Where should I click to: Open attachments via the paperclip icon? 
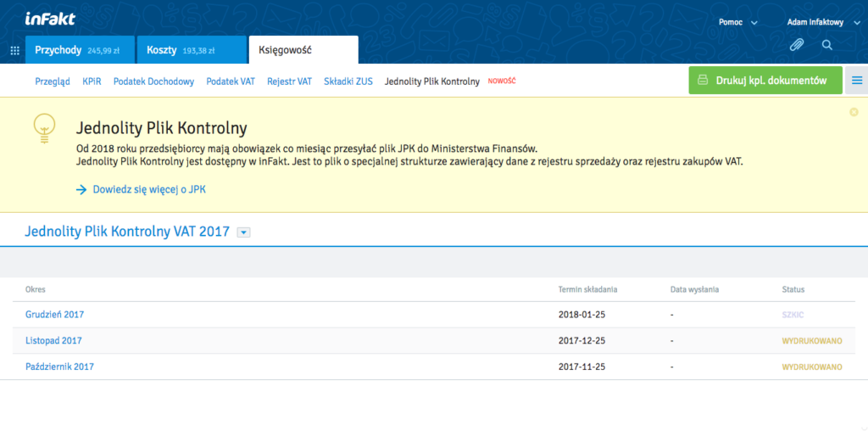coord(796,45)
